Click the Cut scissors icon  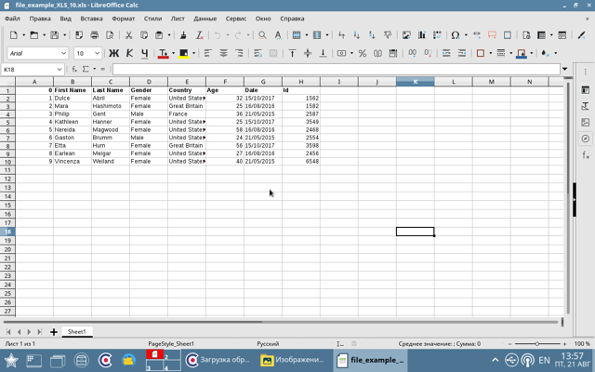tap(129, 35)
